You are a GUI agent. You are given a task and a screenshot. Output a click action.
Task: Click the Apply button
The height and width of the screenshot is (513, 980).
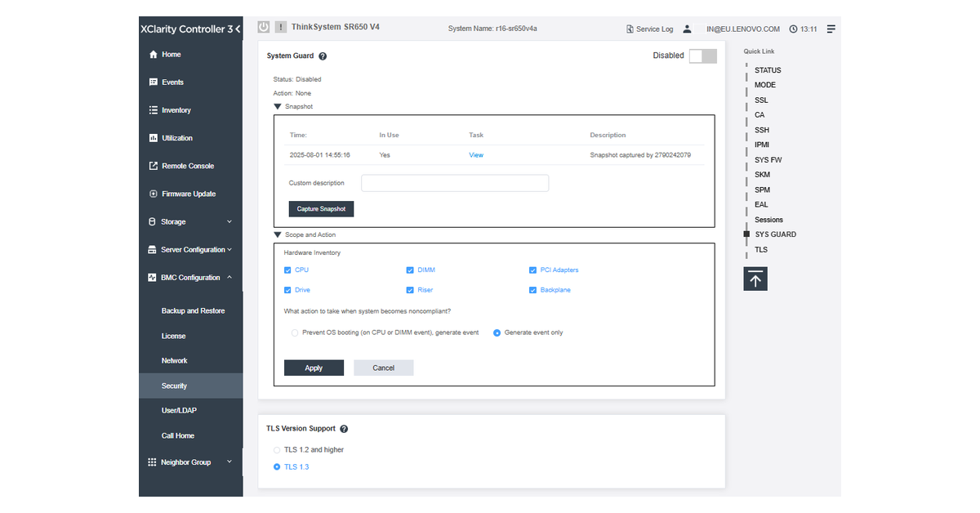314,368
